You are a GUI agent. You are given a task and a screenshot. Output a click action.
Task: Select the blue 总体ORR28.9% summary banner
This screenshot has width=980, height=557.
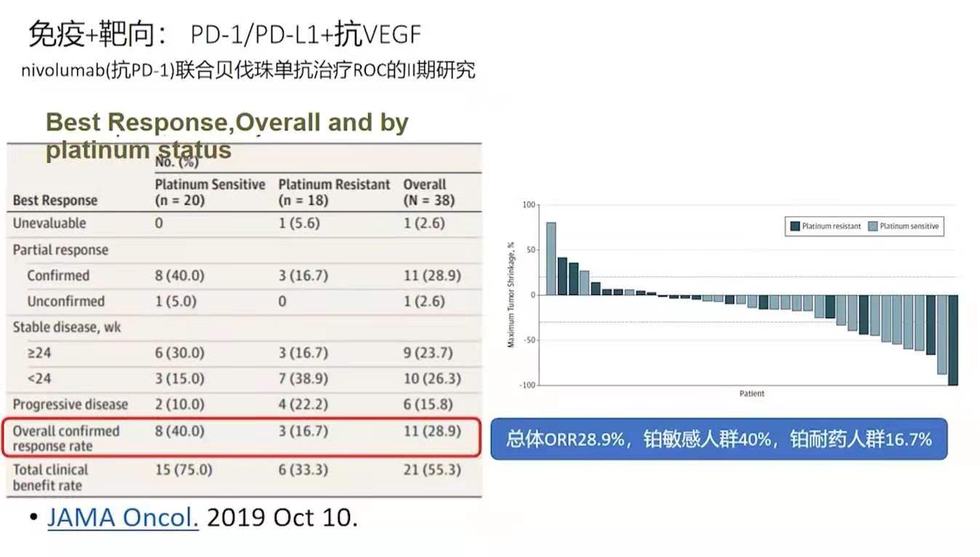click(719, 439)
